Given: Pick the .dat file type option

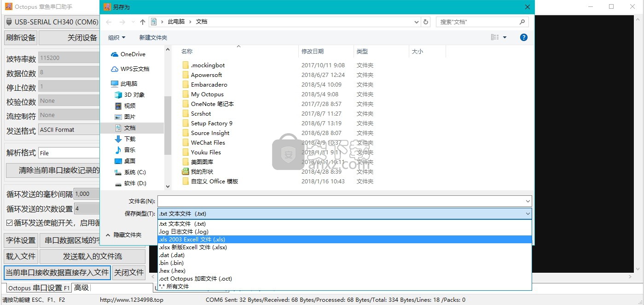Looking at the screenshot, I should [x=345, y=255].
